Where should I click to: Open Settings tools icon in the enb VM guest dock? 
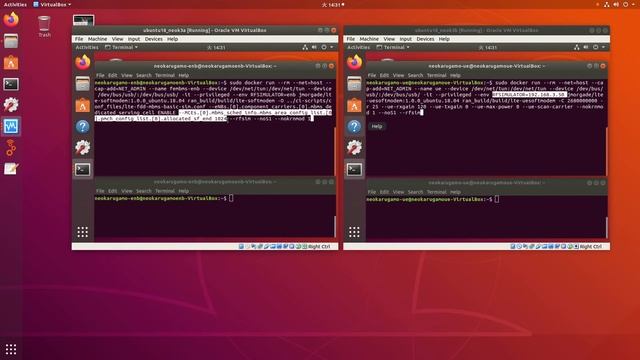coord(82,148)
